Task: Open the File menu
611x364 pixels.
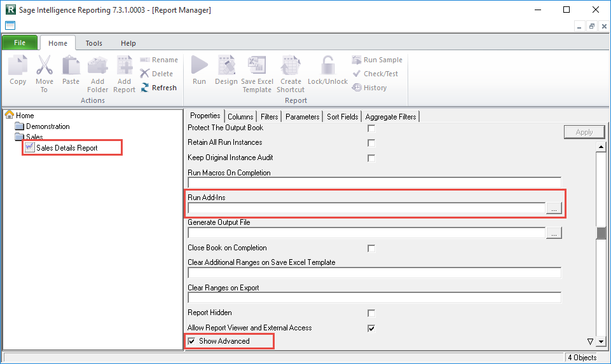Action: click(x=20, y=43)
